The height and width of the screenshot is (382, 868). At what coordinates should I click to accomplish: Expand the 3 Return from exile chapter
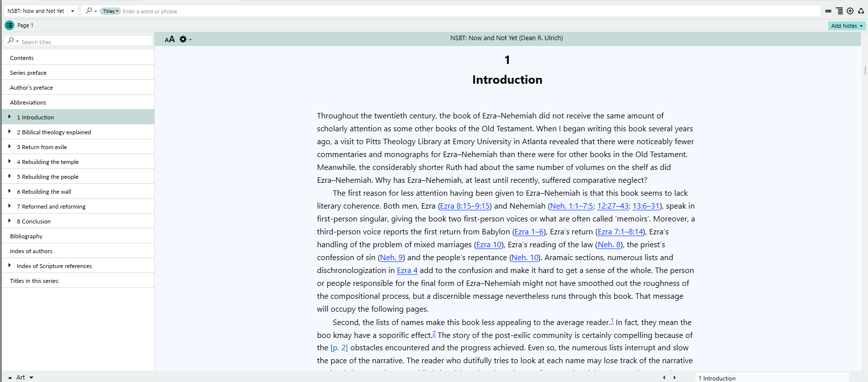[9, 147]
